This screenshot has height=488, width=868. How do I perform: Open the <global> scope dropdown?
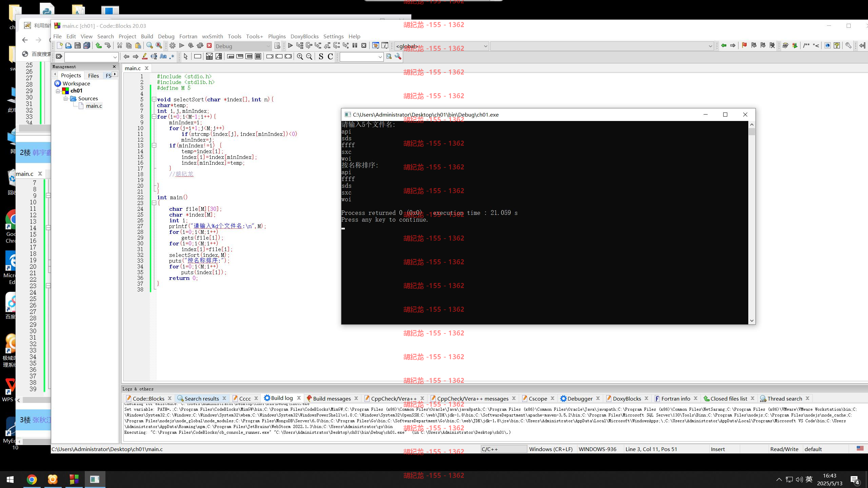coord(442,46)
